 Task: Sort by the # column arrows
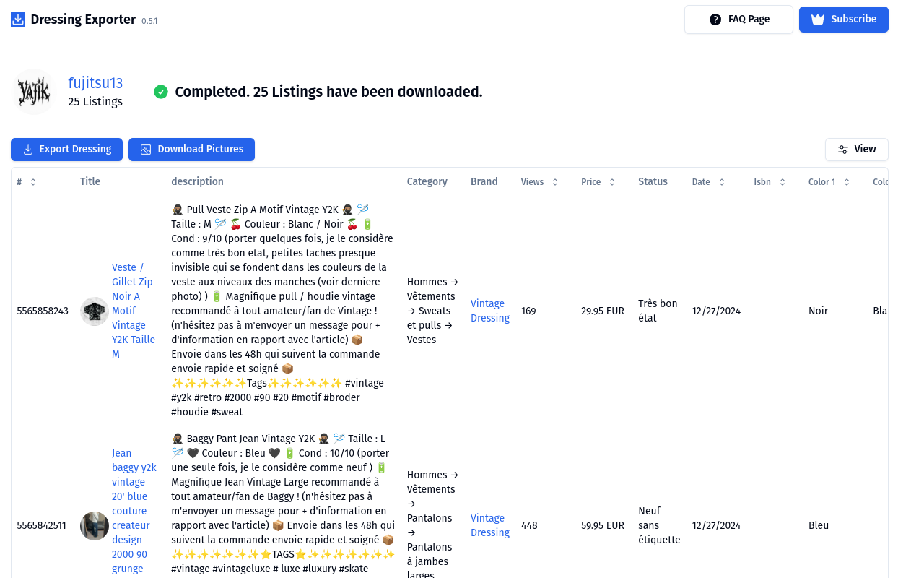tap(33, 182)
